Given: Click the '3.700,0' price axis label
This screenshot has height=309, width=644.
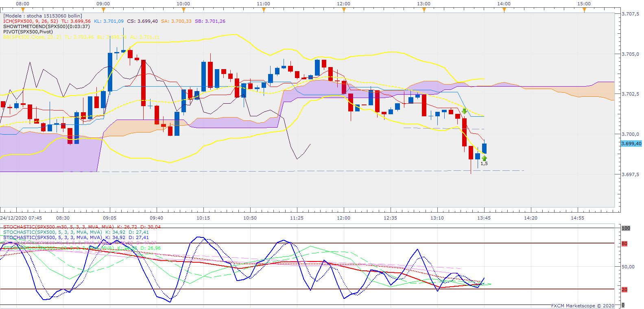Looking at the screenshot, I should click(x=631, y=134).
